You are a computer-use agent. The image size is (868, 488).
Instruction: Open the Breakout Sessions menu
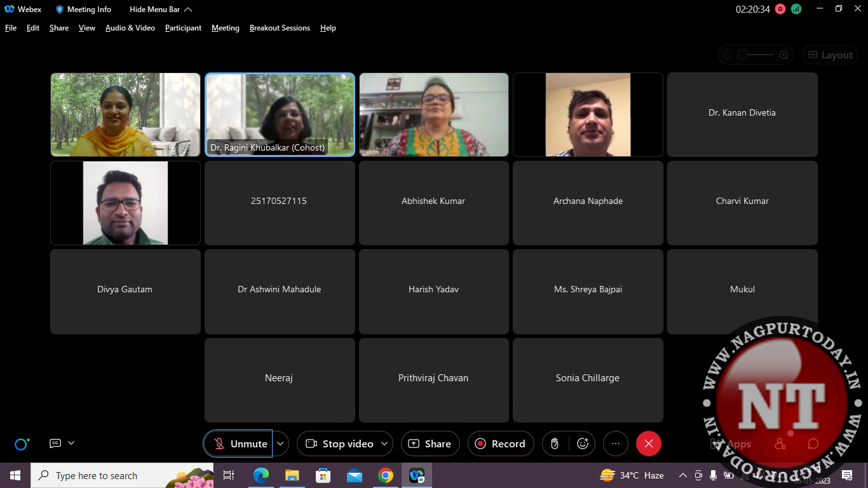[280, 28]
